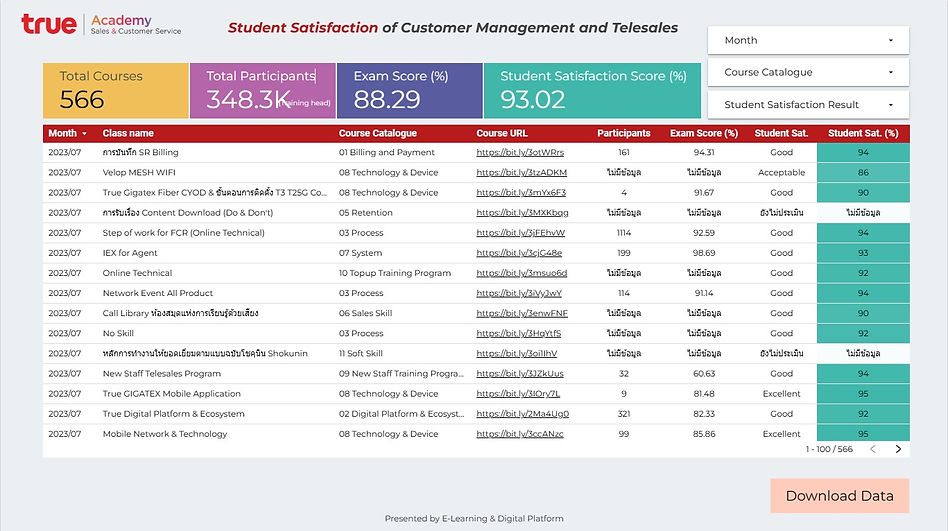The width and height of the screenshot is (948, 531).
Task: Click the Download Data button
Action: coord(839,496)
